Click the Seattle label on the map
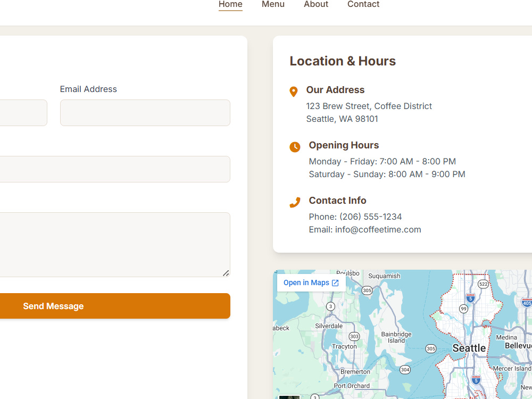Viewport: 532px width, 399px height. pyautogui.click(x=469, y=348)
